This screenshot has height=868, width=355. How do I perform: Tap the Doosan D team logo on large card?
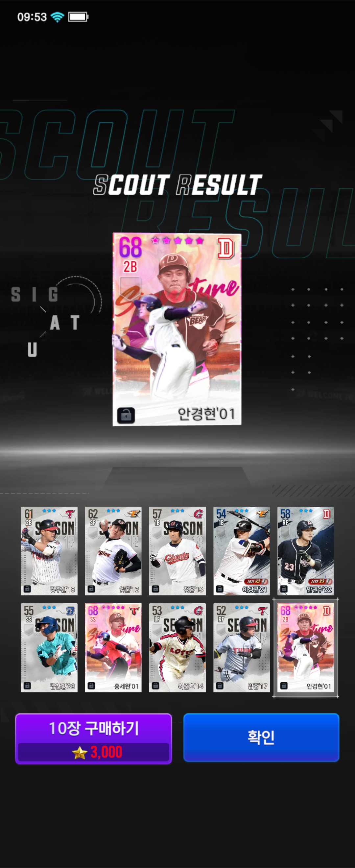(x=226, y=249)
